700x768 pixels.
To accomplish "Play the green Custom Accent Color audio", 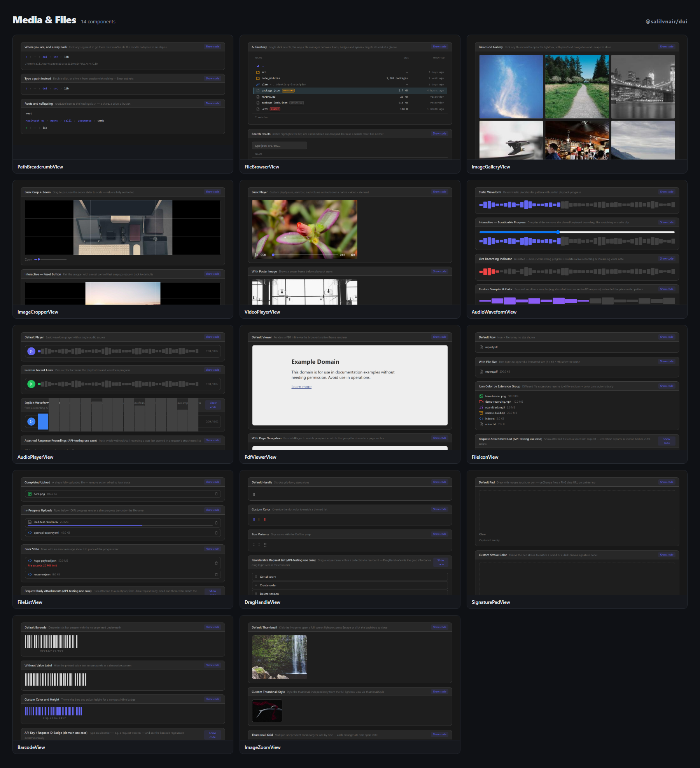I will click(31, 384).
